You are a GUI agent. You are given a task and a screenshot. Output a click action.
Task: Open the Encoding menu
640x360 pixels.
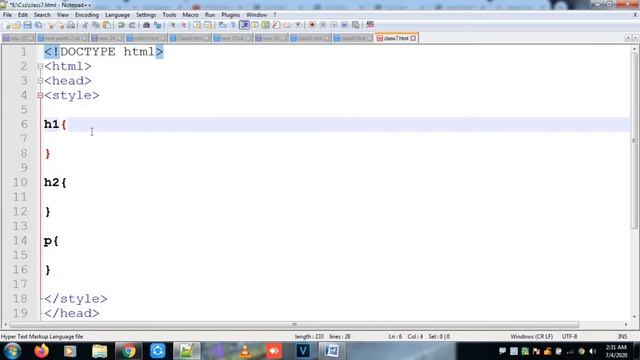click(x=87, y=15)
